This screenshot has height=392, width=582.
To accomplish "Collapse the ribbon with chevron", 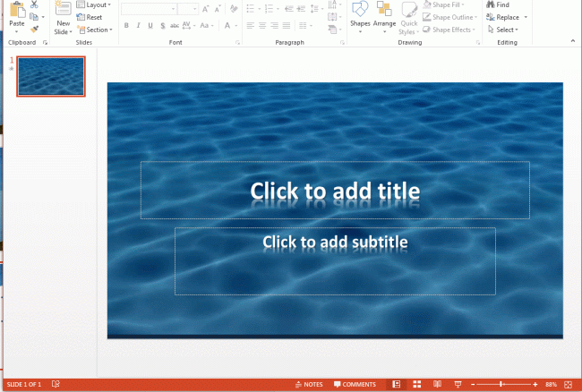I will [573, 41].
